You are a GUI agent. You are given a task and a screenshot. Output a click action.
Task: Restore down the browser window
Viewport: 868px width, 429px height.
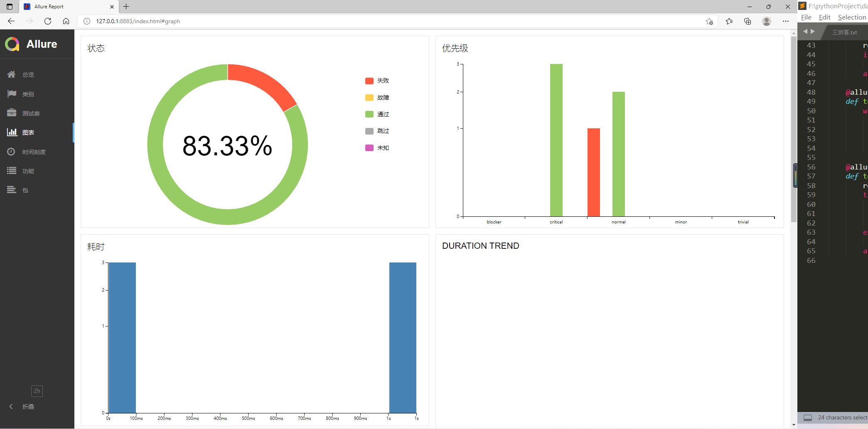click(768, 7)
